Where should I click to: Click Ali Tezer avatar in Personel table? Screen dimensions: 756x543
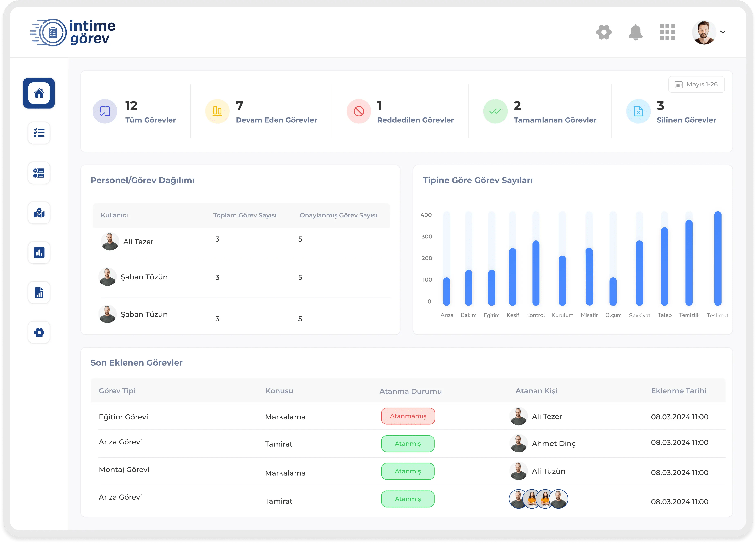click(x=110, y=242)
